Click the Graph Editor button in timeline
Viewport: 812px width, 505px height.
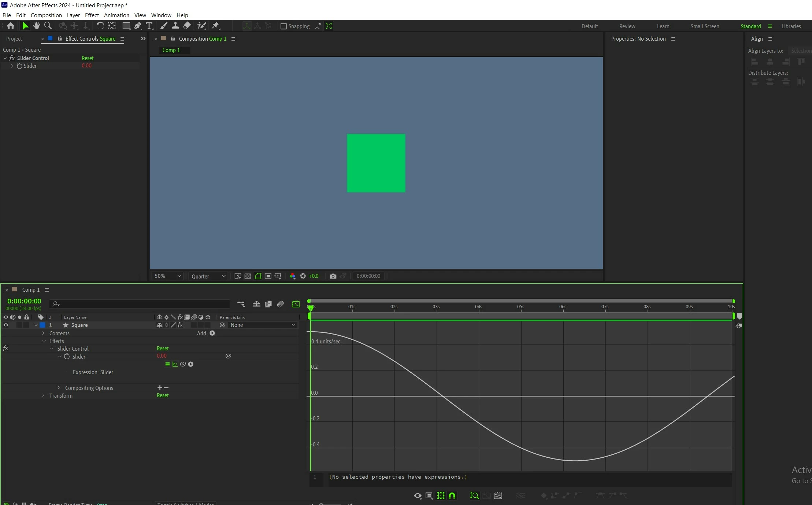tap(296, 304)
